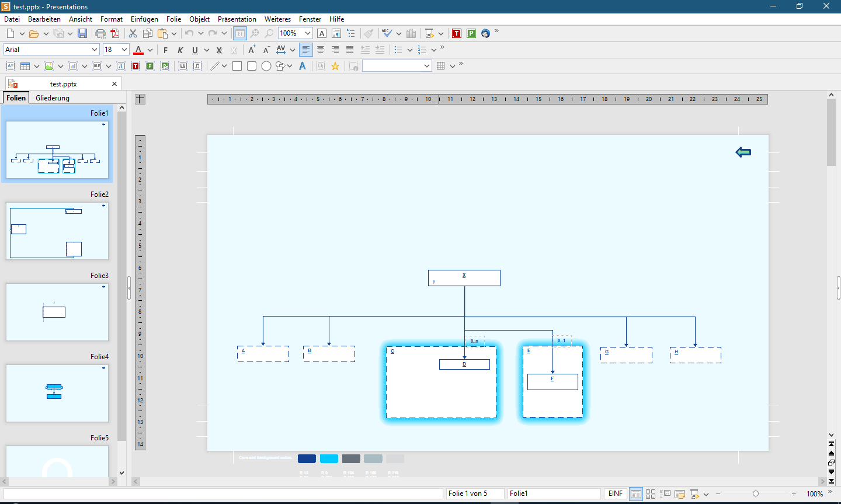
Task: Select the Folie3 slide thumbnail
Action: pyautogui.click(x=57, y=312)
